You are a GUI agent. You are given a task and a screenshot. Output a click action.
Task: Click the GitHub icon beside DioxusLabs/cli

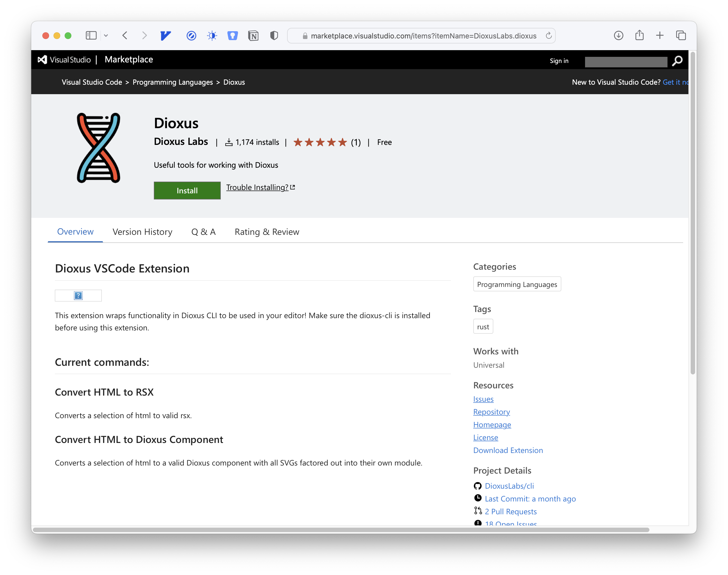[477, 486]
